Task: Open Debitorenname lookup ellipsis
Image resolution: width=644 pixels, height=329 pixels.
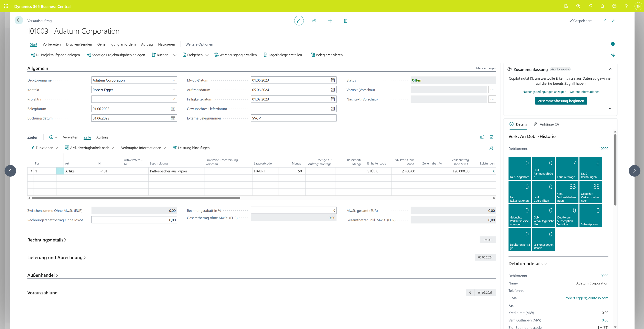Action: pyautogui.click(x=173, y=80)
